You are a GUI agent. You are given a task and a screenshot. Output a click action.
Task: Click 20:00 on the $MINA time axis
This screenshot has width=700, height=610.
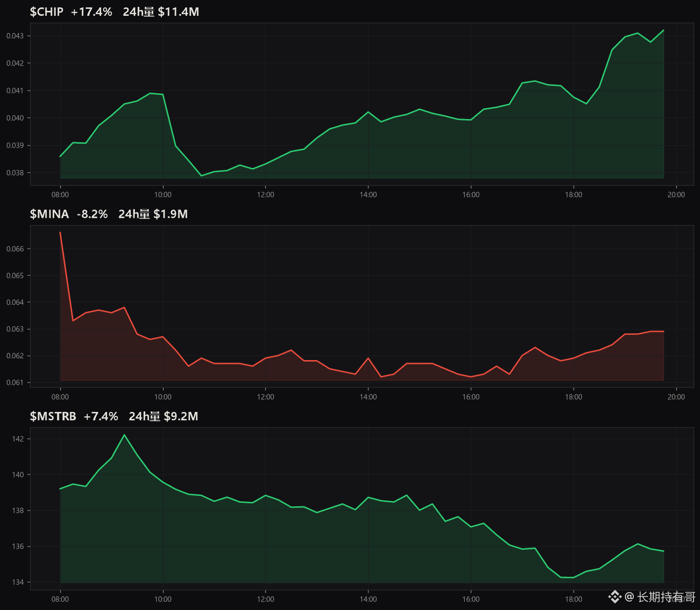[x=676, y=397]
